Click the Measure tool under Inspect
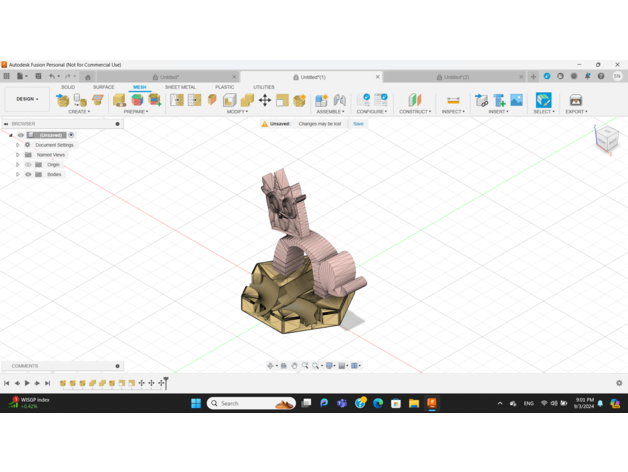Screen dimensions: 628x472 pos(453,100)
